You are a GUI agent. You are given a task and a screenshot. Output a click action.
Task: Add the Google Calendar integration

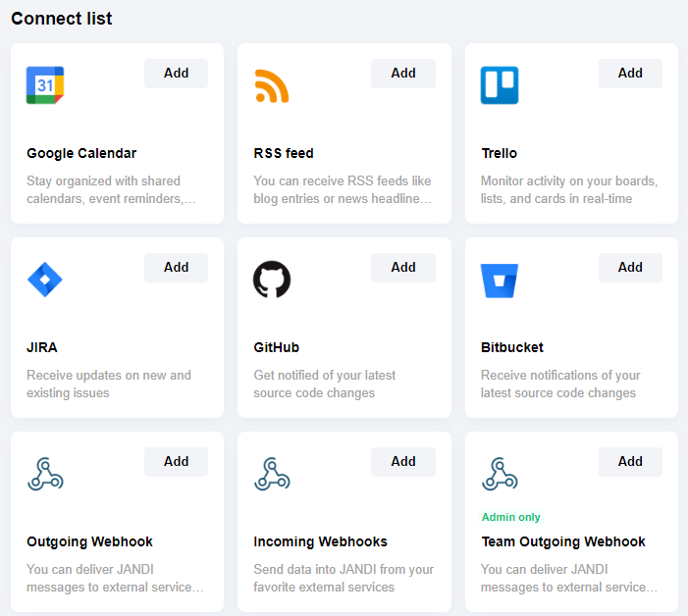177,74
